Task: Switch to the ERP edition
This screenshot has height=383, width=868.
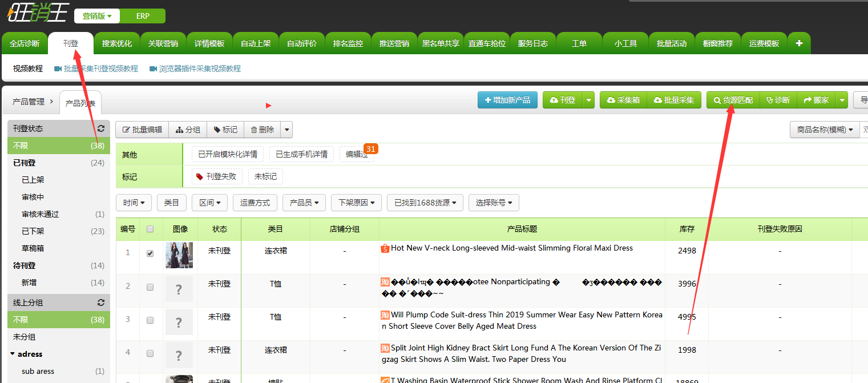Action: click(x=143, y=16)
